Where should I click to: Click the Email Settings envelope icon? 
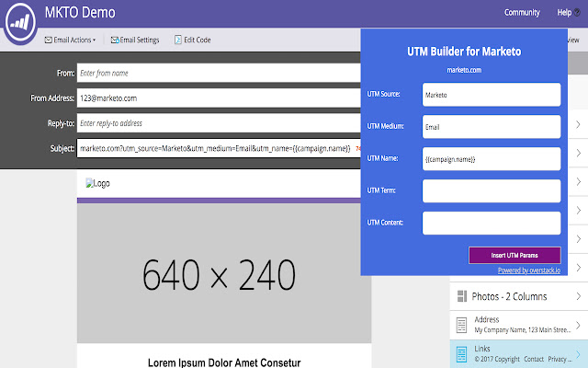[x=115, y=40]
